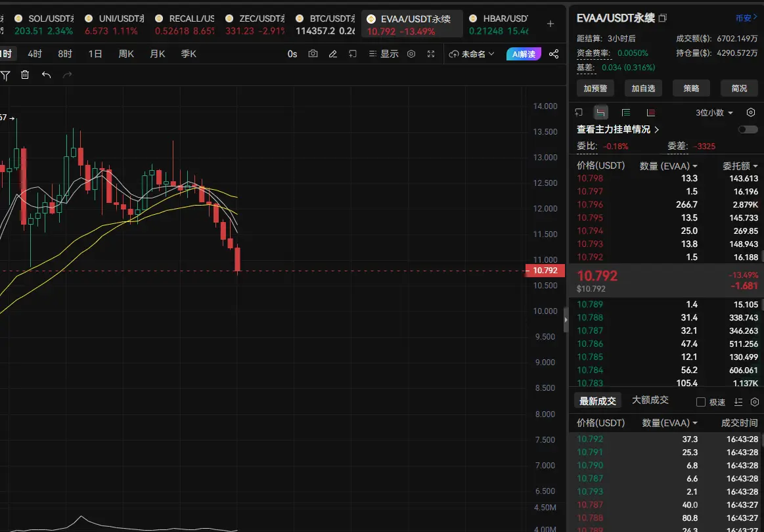Show only bids order book view
The image size is (764, 532).
pyautogui.click(x=626, y=112)
